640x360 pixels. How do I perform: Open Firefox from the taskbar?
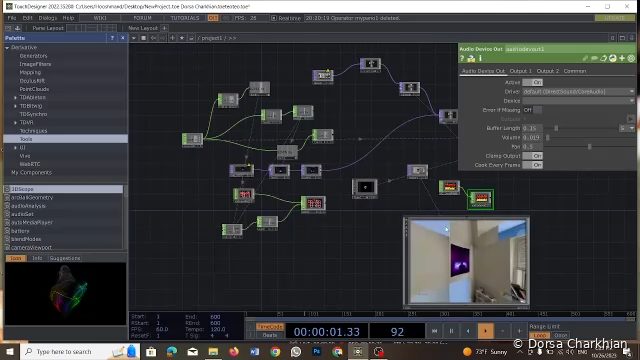(x=234, y=351)
